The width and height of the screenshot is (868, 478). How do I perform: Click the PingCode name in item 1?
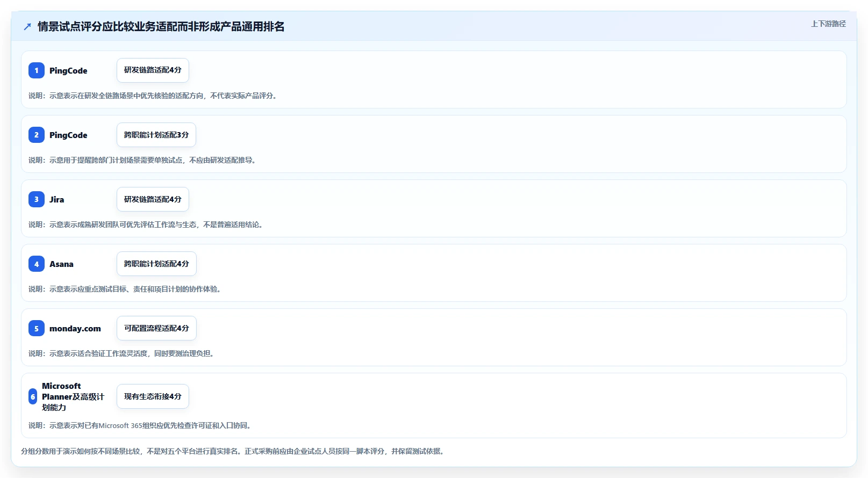pyautogui.click(x=68, y=70)
